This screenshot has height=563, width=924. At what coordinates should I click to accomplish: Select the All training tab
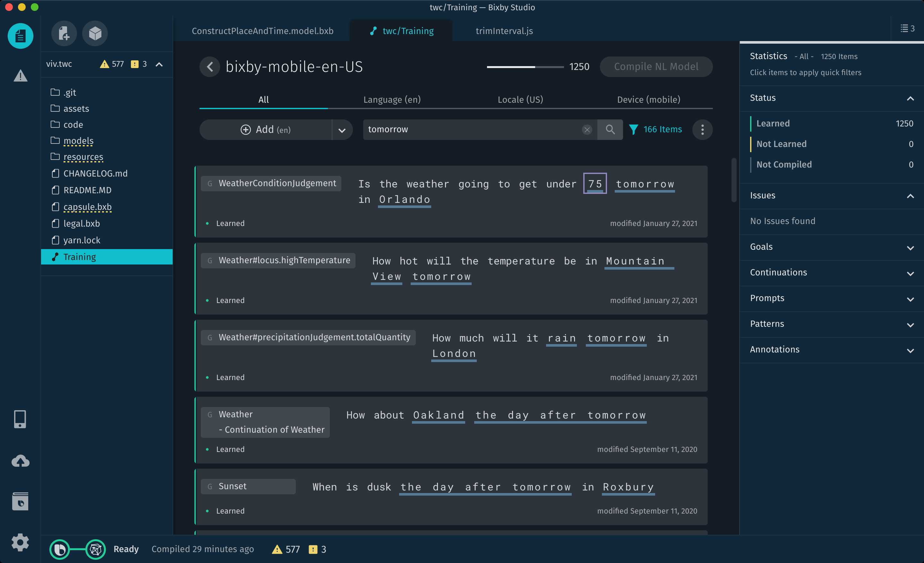pos(264,100)
